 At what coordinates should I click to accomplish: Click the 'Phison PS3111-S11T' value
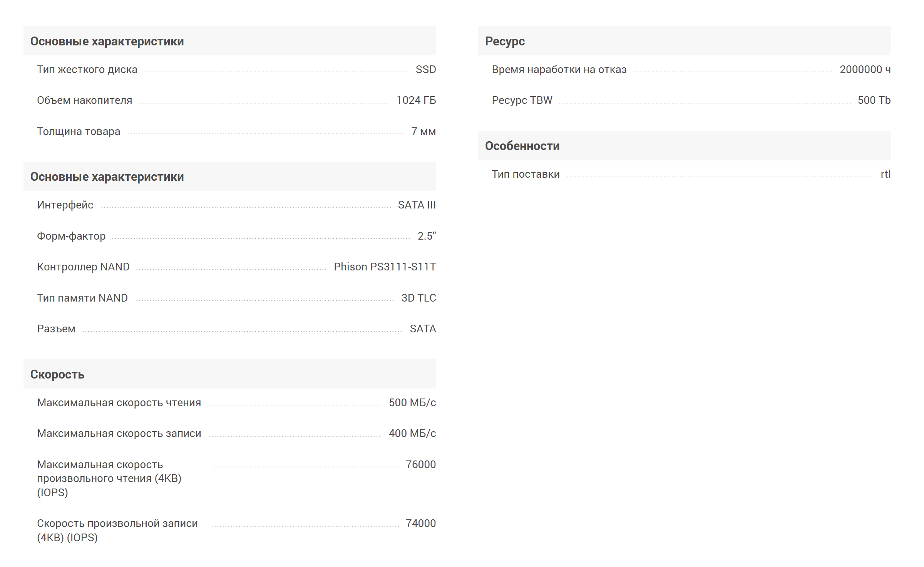pos(385,267)
